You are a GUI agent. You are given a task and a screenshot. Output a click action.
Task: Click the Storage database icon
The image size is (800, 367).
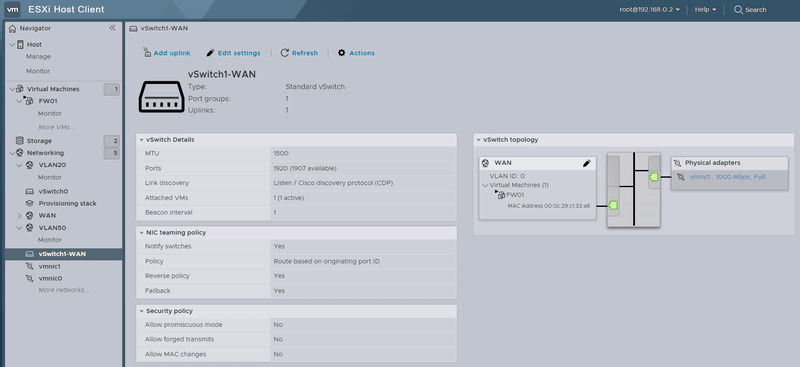(19, 140)
